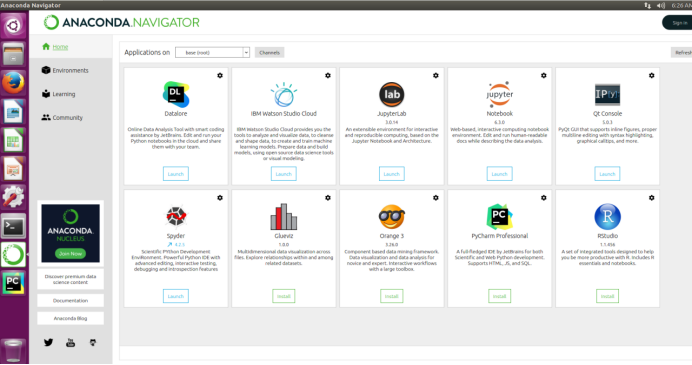Launch Qt Console

(x=607, y=174)
